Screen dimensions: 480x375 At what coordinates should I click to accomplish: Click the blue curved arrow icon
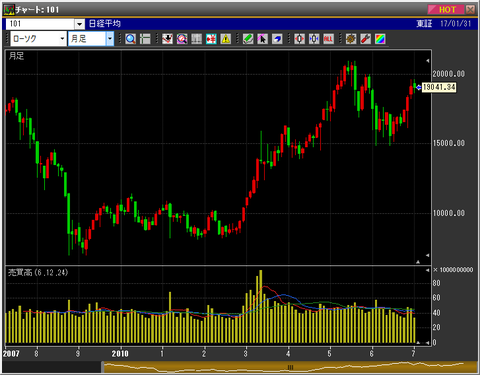(277, 39)
